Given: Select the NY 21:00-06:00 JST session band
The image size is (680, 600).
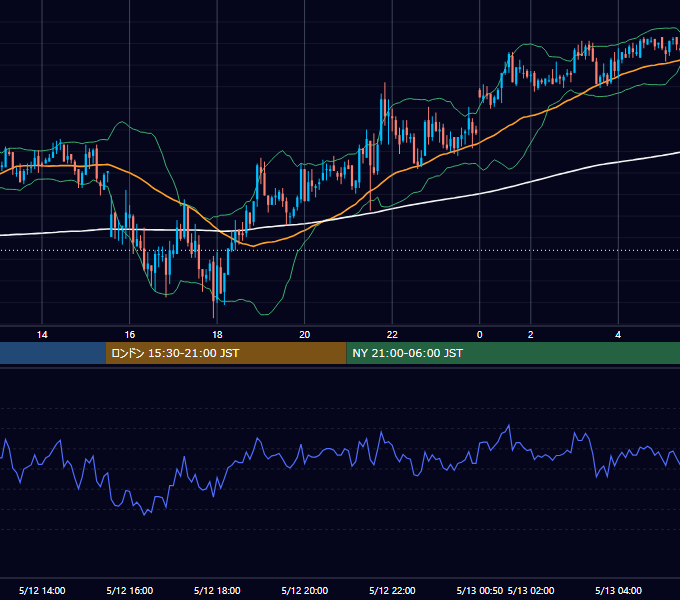Looking at the screenshot, I should pos(513,353).
